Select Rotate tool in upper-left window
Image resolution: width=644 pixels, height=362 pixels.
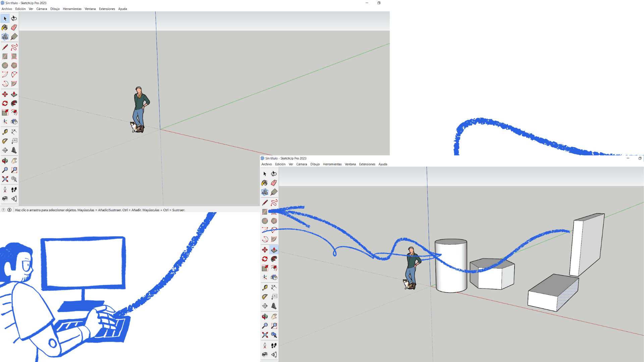tap(5, 104)
